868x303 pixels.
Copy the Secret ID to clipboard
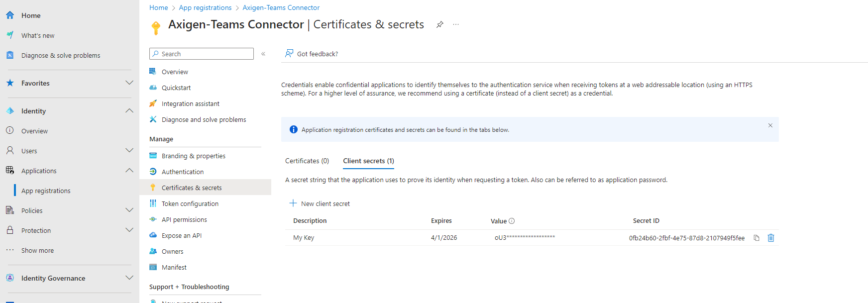click(x=756, y=238)
